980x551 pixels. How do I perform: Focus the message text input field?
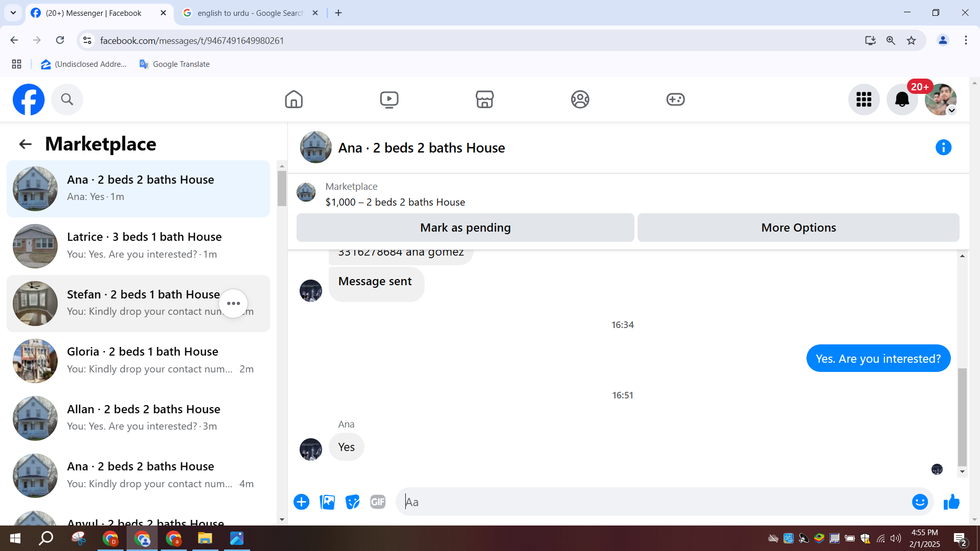click(x=653, y=502)
